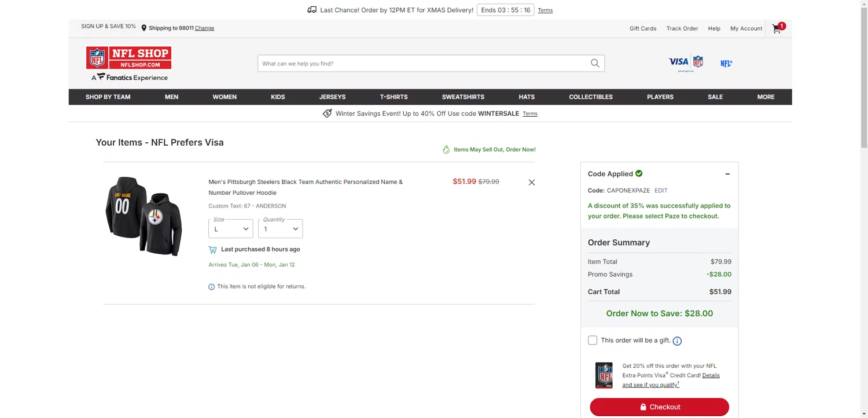Click Sign Up & Save 10%
Viewport: 868px width, 418px height.
(x=108, y=27)
